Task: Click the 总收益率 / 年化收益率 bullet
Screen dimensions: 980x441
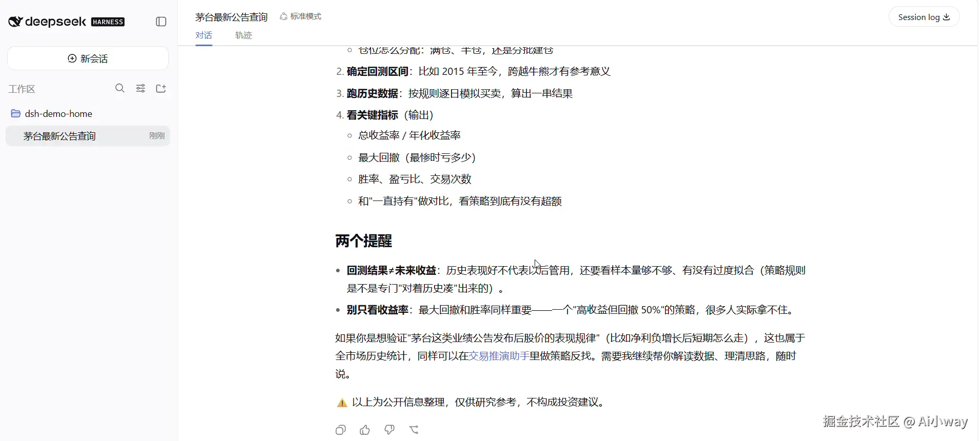Action: pyautogui.click(x=409, y=135)
